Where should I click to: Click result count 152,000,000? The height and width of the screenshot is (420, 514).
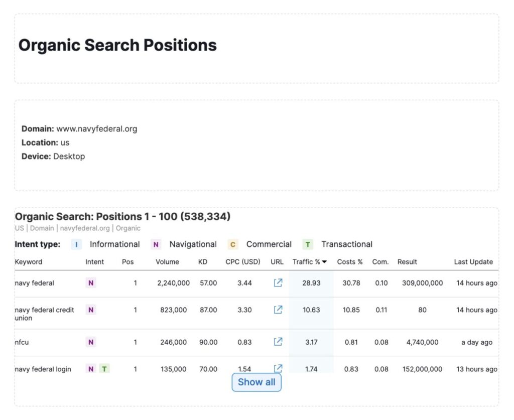[x=422, y=369]
